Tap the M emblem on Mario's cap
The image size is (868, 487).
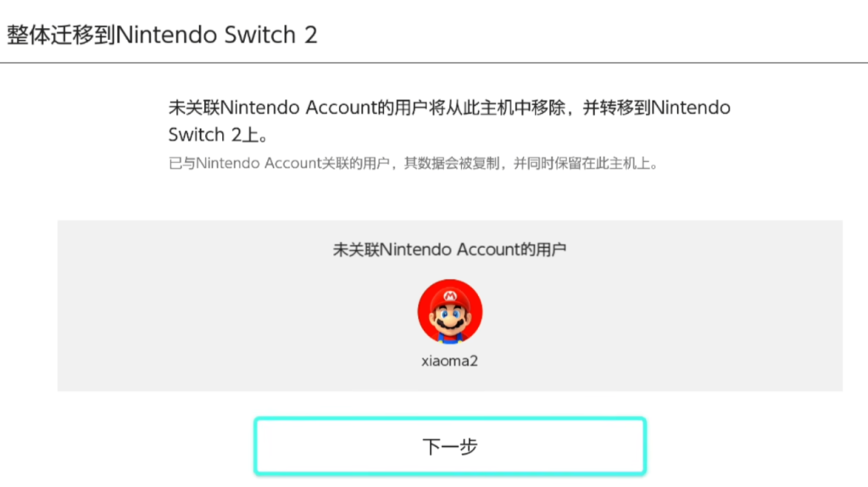pos(450,296)
